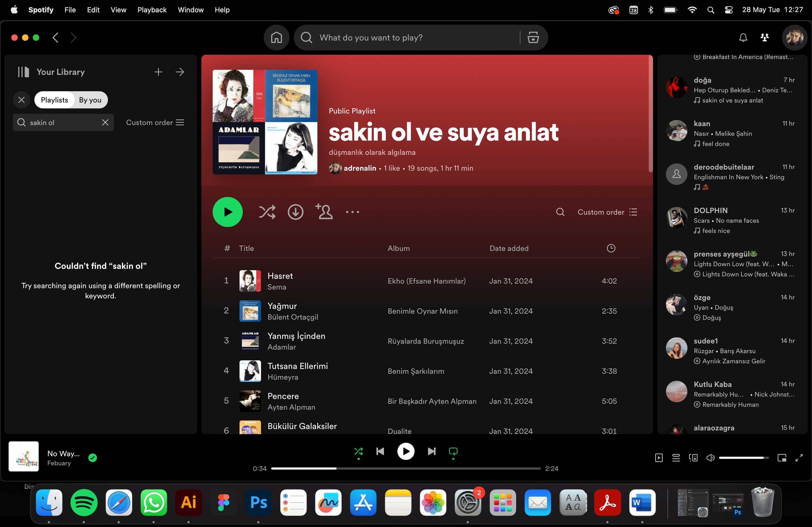Go back with the left arrow

(x=56, y=38)
